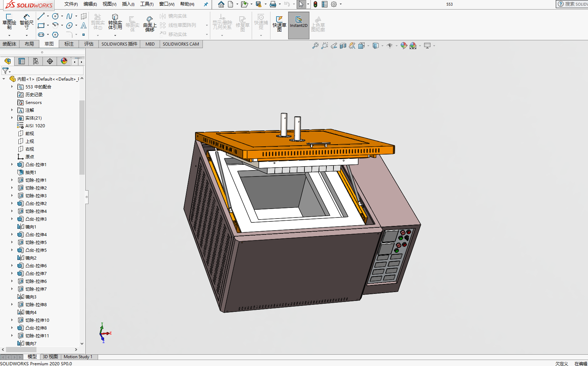
Task: Switch to the 评估 ribbon tab
Action: coord(89,44)
